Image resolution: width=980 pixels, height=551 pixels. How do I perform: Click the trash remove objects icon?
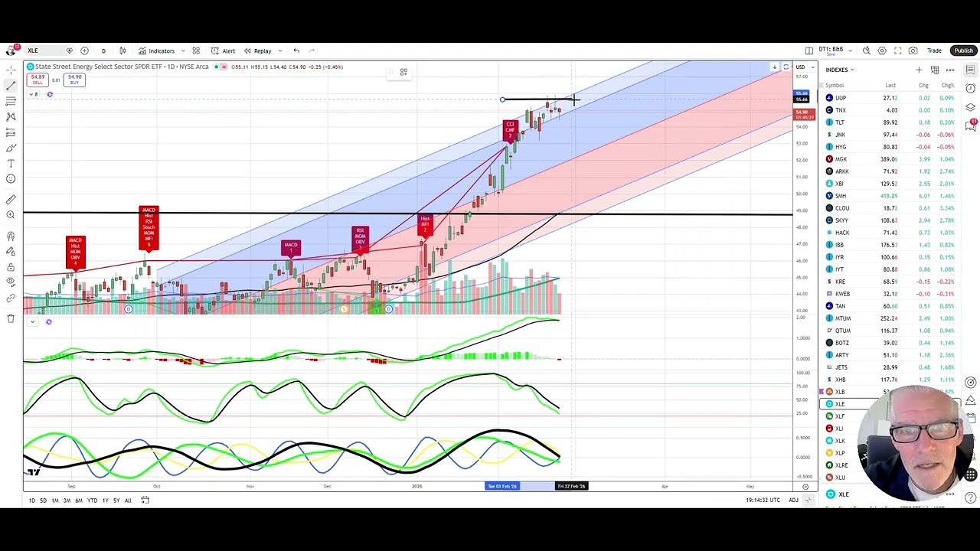(x=11, y=318)
